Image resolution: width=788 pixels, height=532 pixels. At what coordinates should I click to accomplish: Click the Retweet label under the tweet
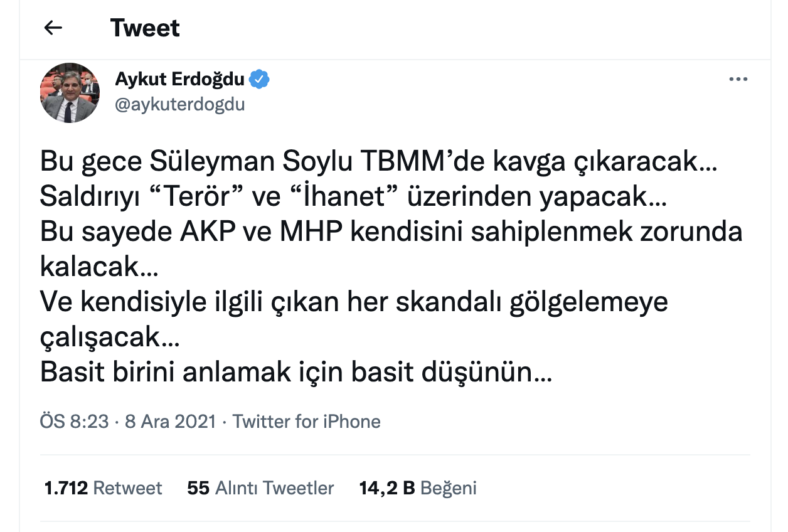pyautogui.click(x=129, y=487)
